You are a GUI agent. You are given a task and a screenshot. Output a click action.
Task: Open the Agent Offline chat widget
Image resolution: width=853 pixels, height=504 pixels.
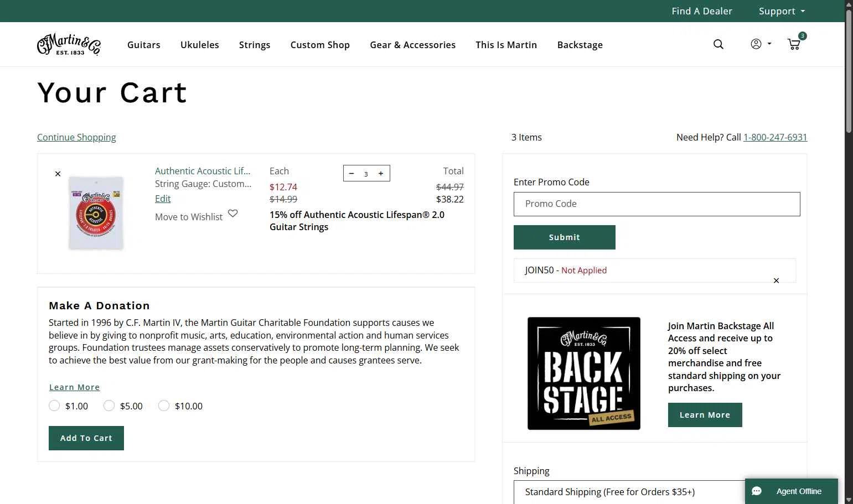coord(792,491)
